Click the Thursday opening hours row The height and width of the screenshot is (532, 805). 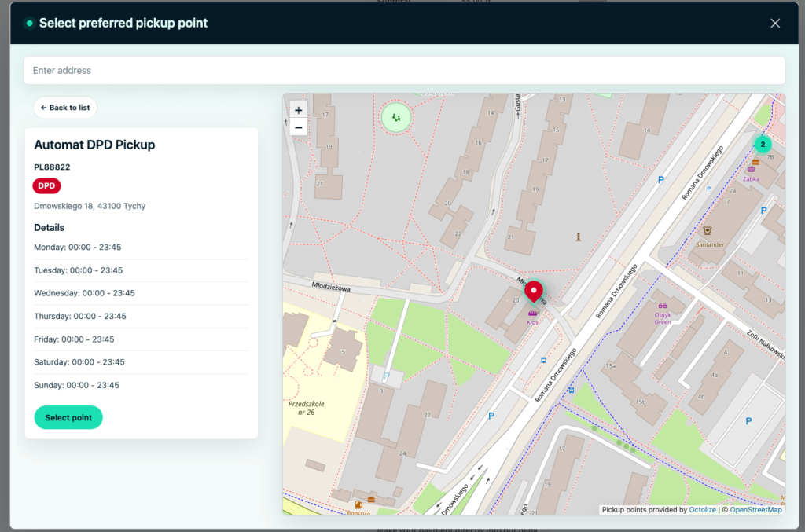click(x=142, y=316)
